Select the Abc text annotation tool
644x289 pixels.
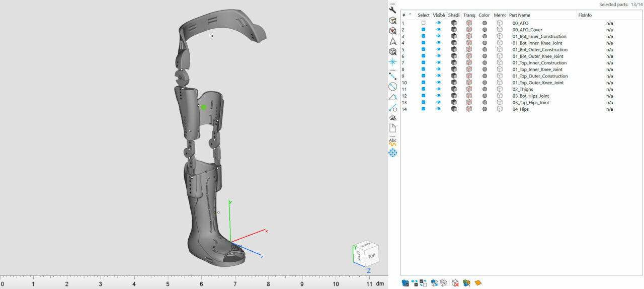click(x=392, y=140)
